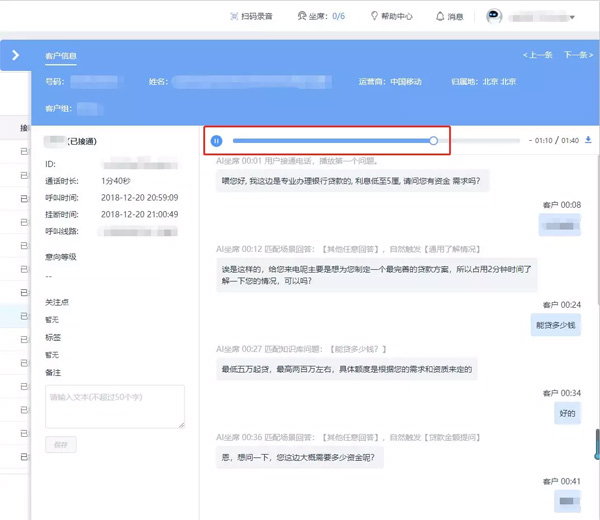Open 帮助中心 help center
The width and height of the screenshot is (600, 520).
(x=391, y=17)
